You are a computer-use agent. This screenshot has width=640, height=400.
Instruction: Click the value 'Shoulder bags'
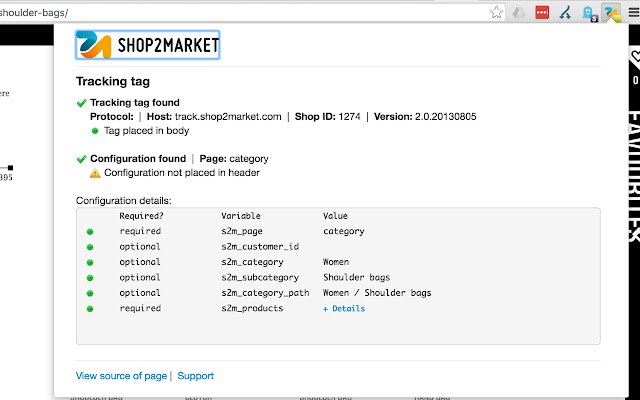coord(357,278)
